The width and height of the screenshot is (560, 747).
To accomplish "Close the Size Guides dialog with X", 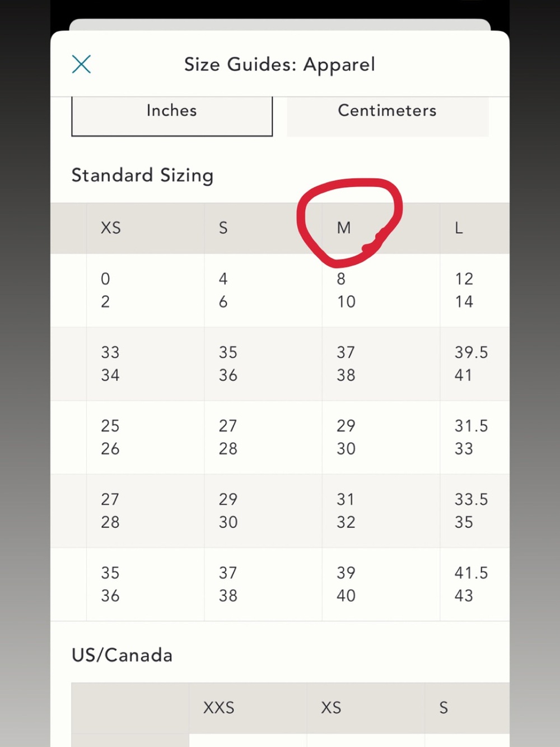I will [81, 64].
